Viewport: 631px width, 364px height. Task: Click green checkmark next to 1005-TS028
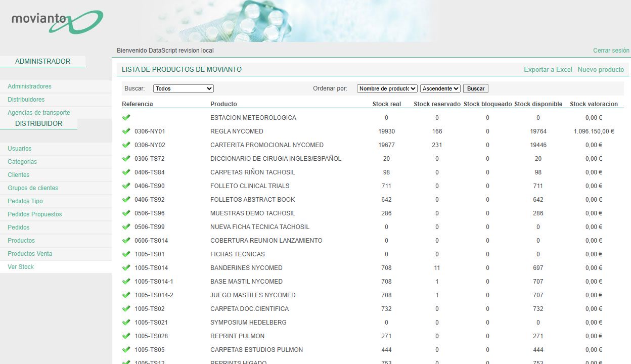(126, 336)
